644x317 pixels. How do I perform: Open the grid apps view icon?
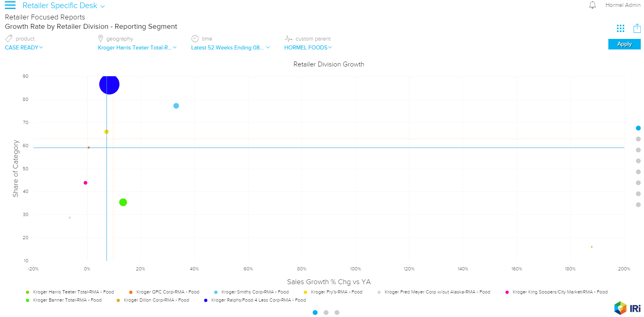pyautogui.click(x=620, y=28)
